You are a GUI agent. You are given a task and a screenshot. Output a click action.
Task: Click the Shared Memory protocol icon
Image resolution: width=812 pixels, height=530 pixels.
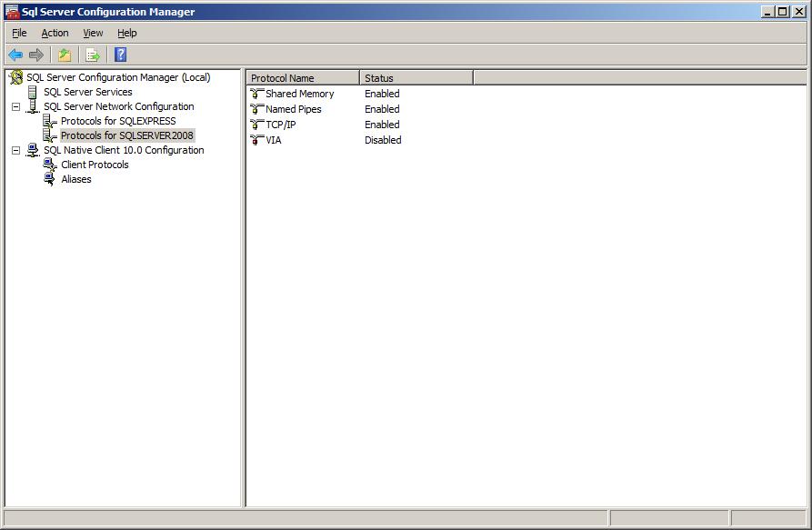(256, 94)
